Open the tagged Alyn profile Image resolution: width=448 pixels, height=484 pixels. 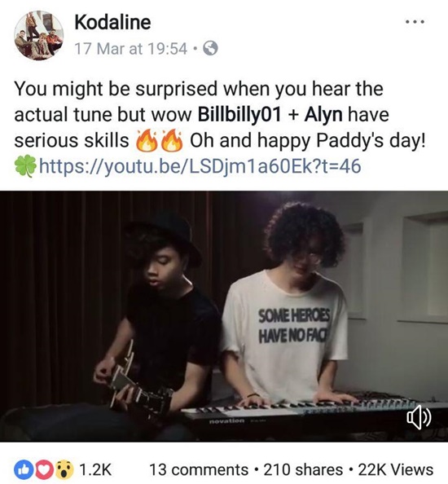click(x=323, y=115)
